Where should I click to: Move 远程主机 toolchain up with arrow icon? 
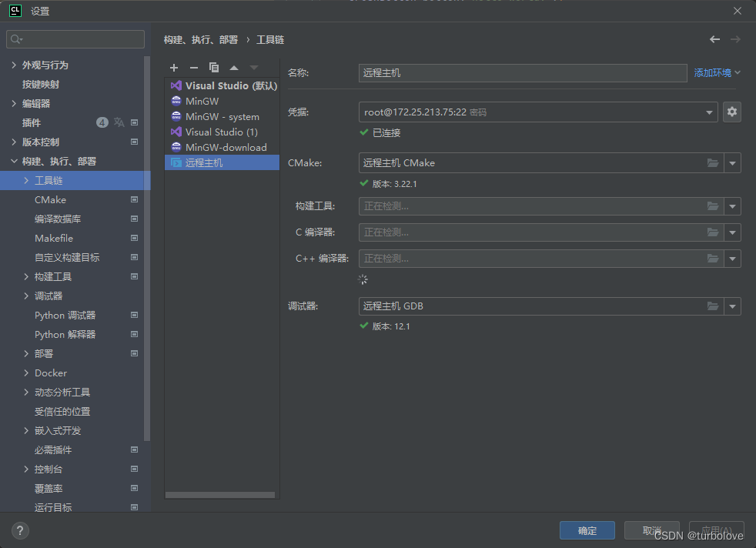click(x=234, y=67)
